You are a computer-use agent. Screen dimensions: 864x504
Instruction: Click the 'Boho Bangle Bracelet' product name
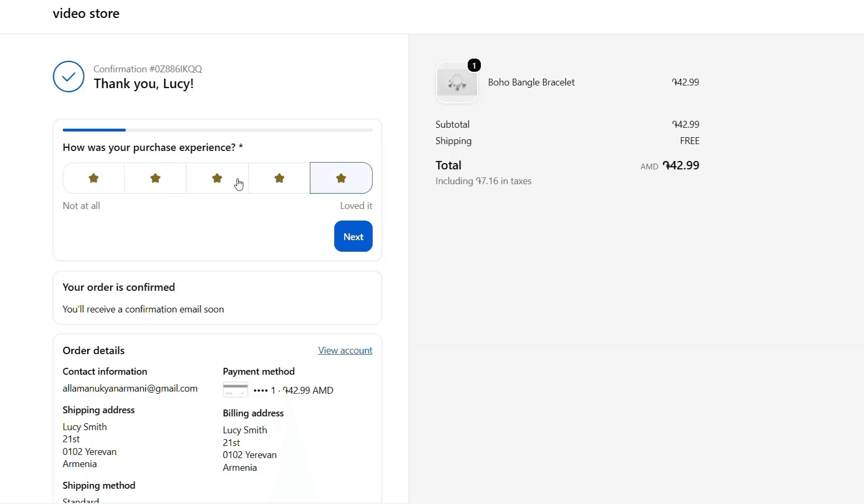point(531,82)
